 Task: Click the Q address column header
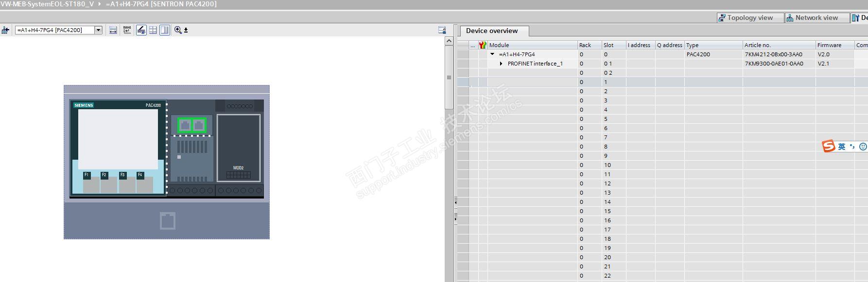tap(670, 45)
